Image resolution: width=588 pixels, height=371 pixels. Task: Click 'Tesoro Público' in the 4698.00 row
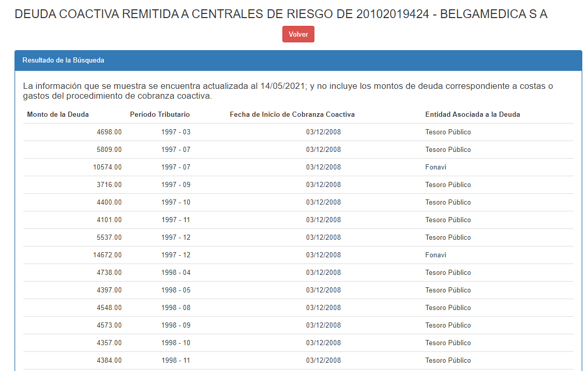tap(448, 132)
